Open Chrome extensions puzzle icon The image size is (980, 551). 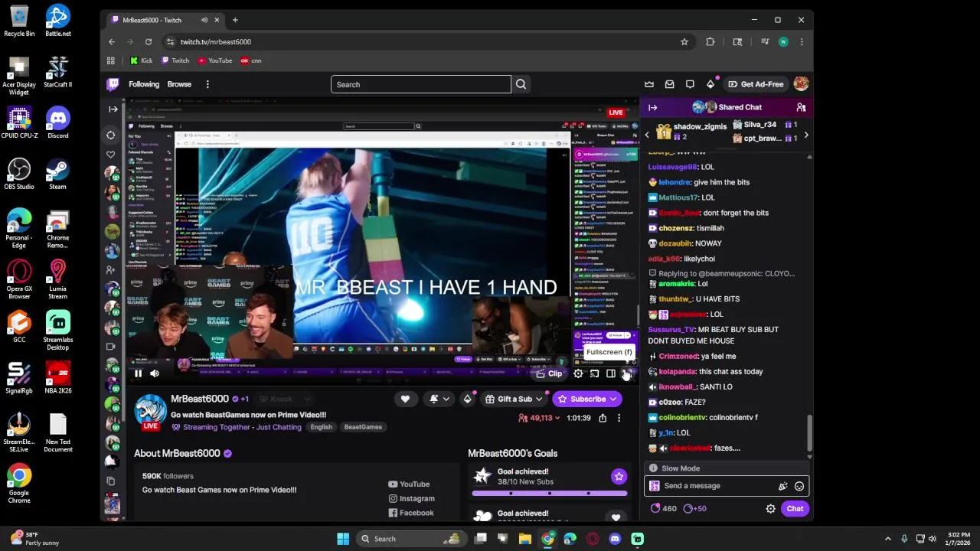pyautogui.click(x=710, y=42)
